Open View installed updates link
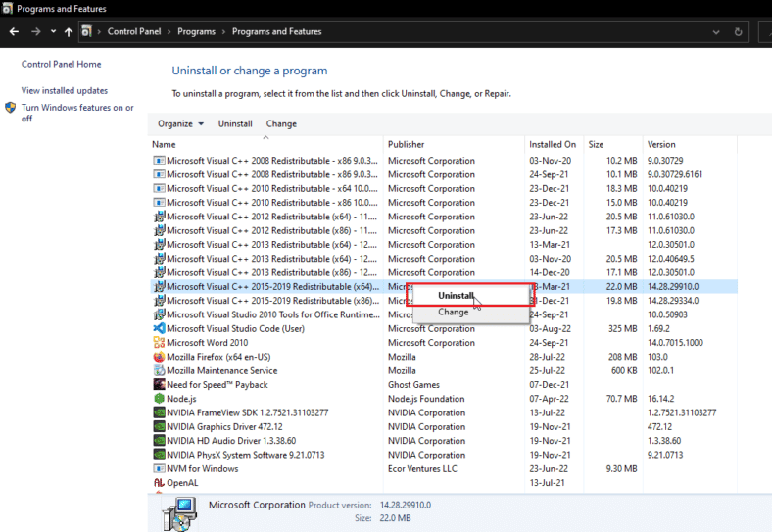This screenshot has width=772, height=532. [65, 91]
